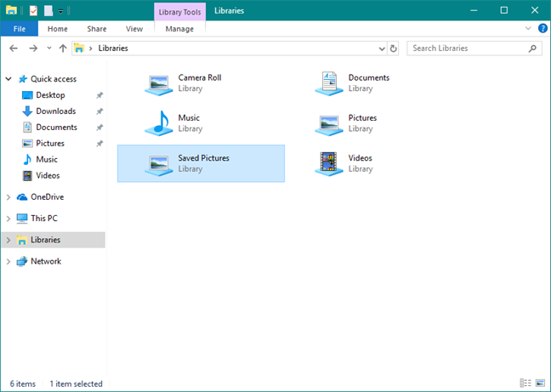The height and width of the screenshot is (392, 551).
Task: Click the Music library name in main pane
Action: coord(189,117)
